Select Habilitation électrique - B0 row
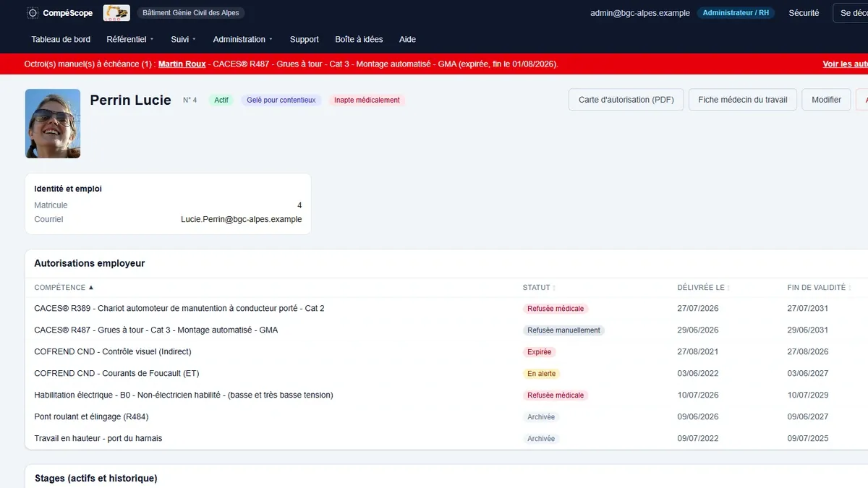The image size is (868, 488). (x=446, y=395)
